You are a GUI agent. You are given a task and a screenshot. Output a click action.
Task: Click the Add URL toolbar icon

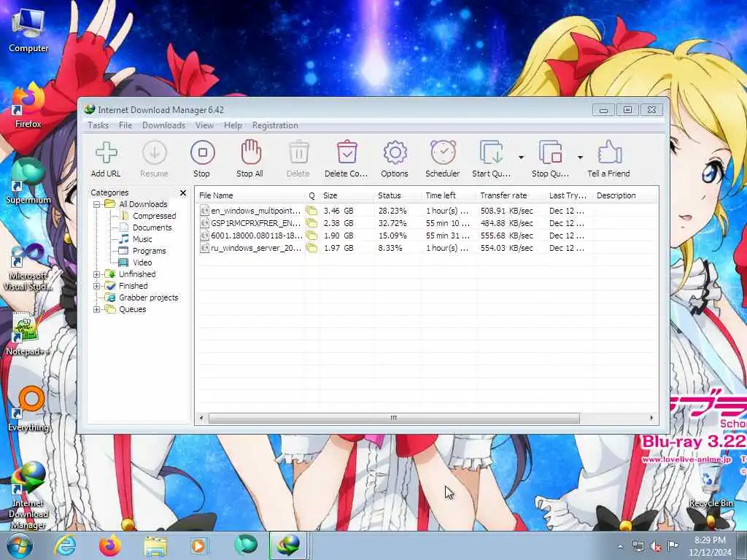click(106, 159)
